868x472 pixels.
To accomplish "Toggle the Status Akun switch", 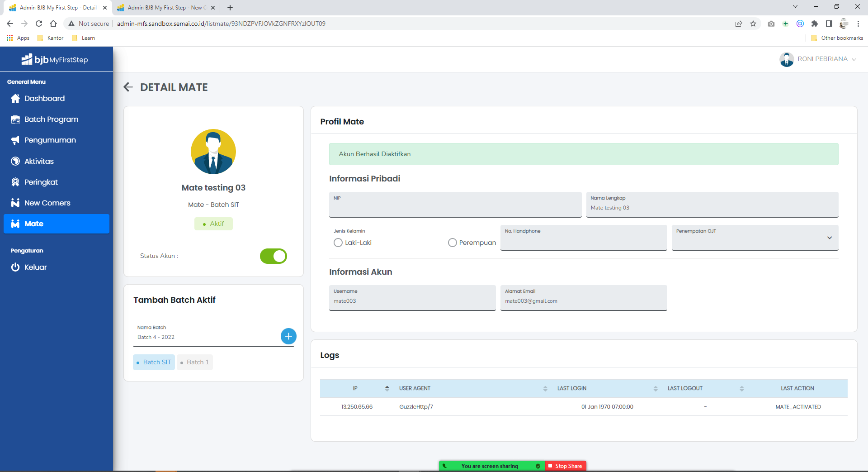I will pos(273,256).
